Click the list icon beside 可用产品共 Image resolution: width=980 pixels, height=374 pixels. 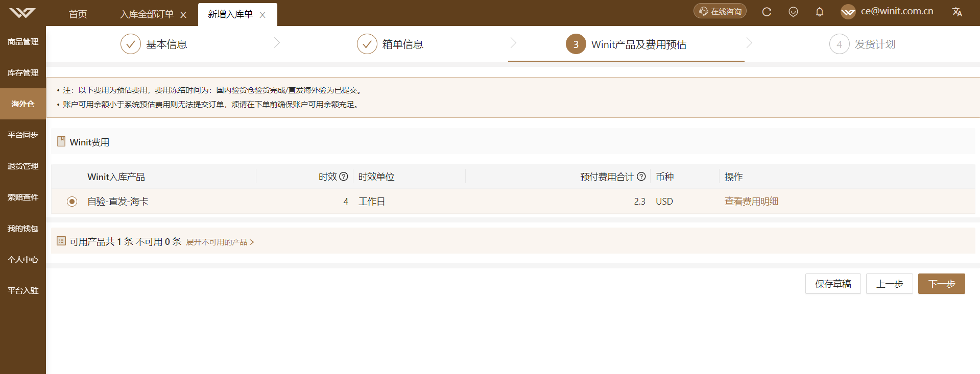[61, 241]
